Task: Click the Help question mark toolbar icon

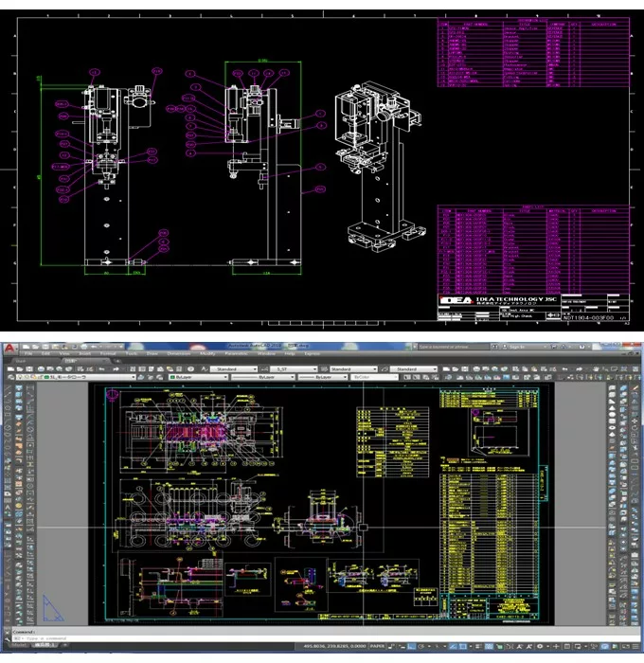Action: pyautogui.click(x=190, y=369)
